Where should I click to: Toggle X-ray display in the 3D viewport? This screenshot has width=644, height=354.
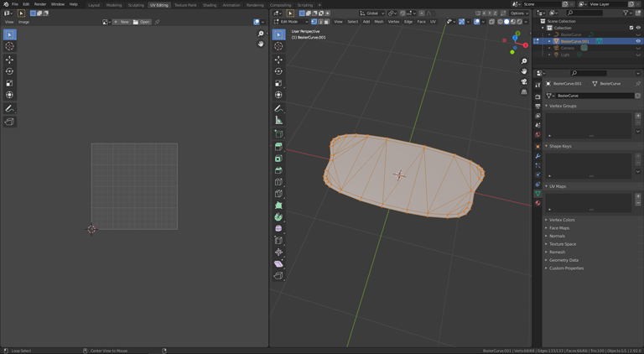click(x=491, y=22)
